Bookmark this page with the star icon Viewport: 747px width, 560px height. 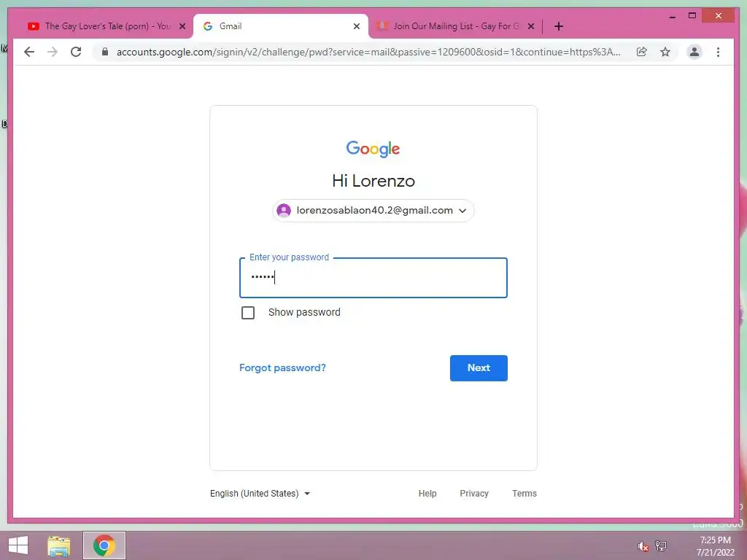point(665,52)
